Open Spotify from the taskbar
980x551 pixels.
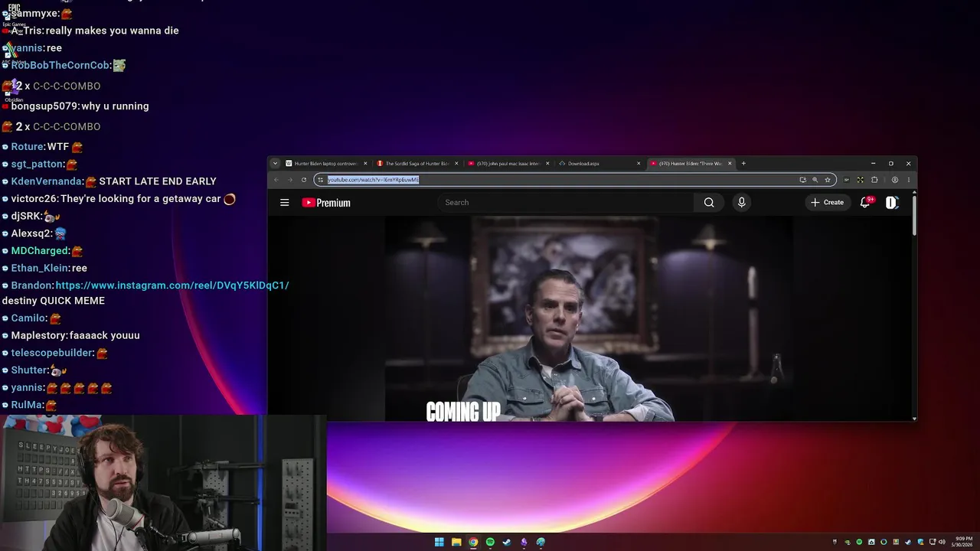(490, 542)
